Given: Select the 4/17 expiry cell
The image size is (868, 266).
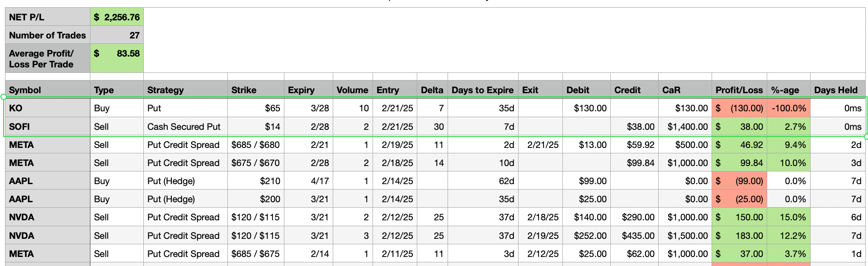Looking at the screenshot, I should click(308, 181).
